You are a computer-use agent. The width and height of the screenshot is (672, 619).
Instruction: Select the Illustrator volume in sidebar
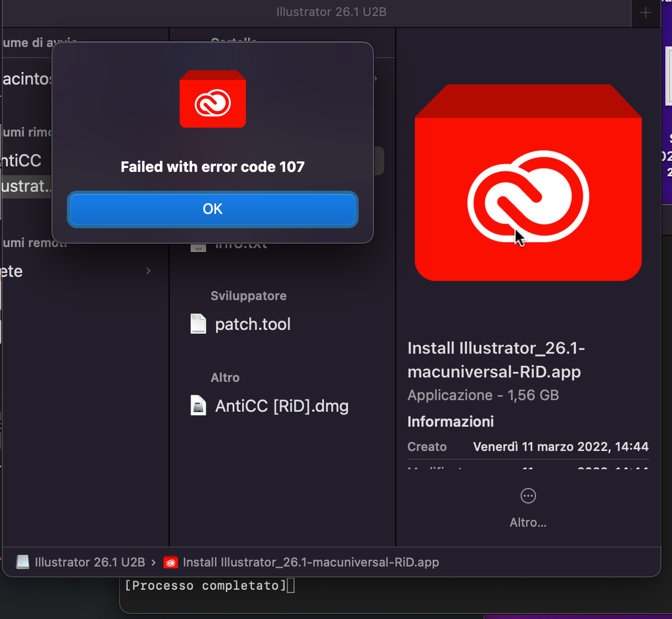tap(25, 186)
